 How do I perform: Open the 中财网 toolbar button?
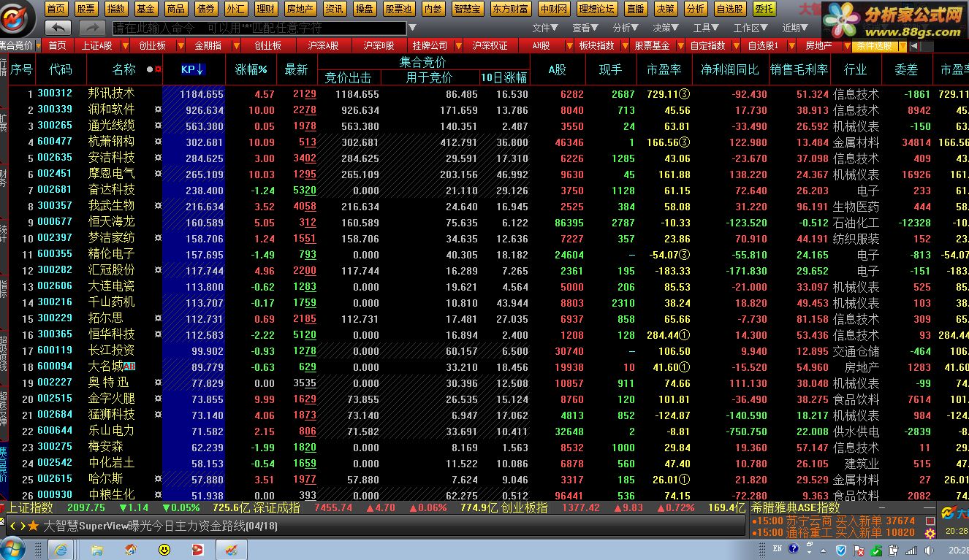[x=553, y=9]
